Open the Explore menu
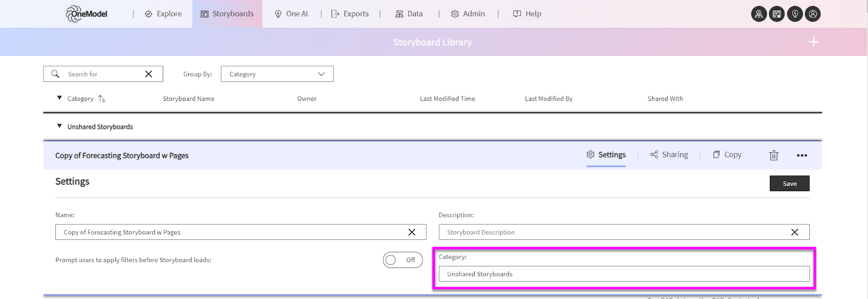868x299 pixels. pyautogui.click(x=163, y=14)
